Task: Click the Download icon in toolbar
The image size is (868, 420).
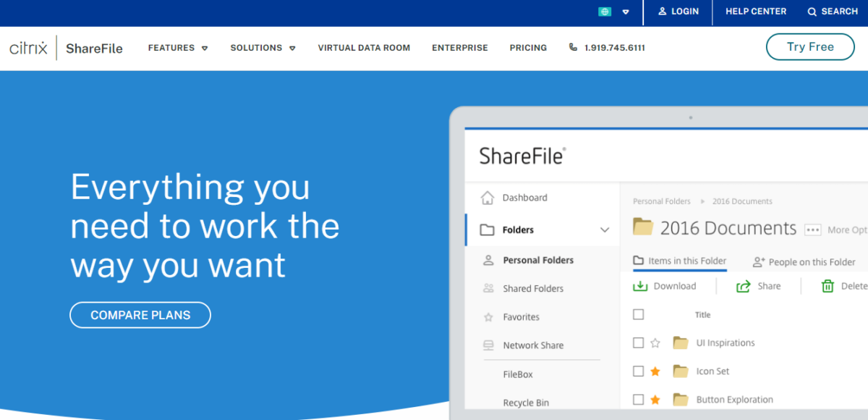Action: pyautogui.click(x=640, y=286)
